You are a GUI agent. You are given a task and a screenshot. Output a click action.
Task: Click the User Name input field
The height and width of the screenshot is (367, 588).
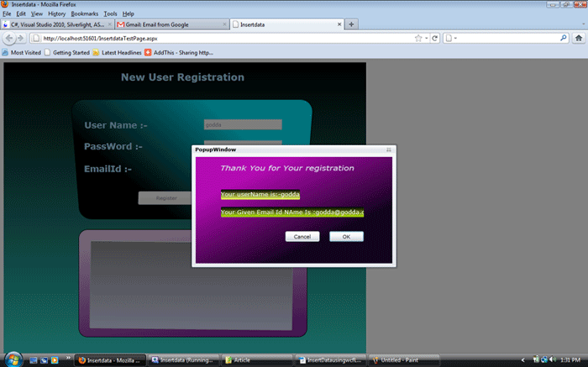(243, 124)
